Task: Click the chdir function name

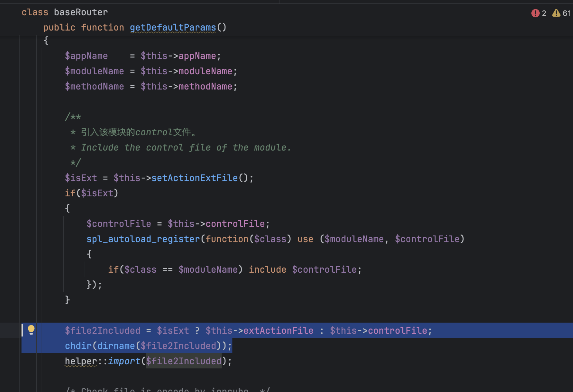Action: [x=78, y=346]
